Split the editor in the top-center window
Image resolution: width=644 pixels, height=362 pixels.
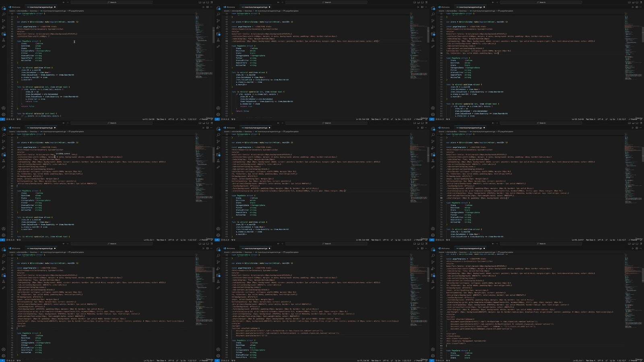tap(422, 7)
